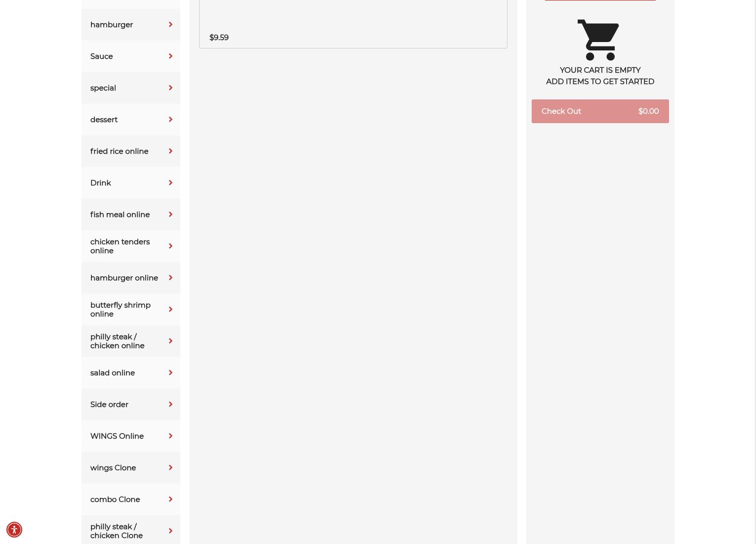Click the chevron arrow beside dessert
The height and width of the screenshot is (544, 756).
170,120
